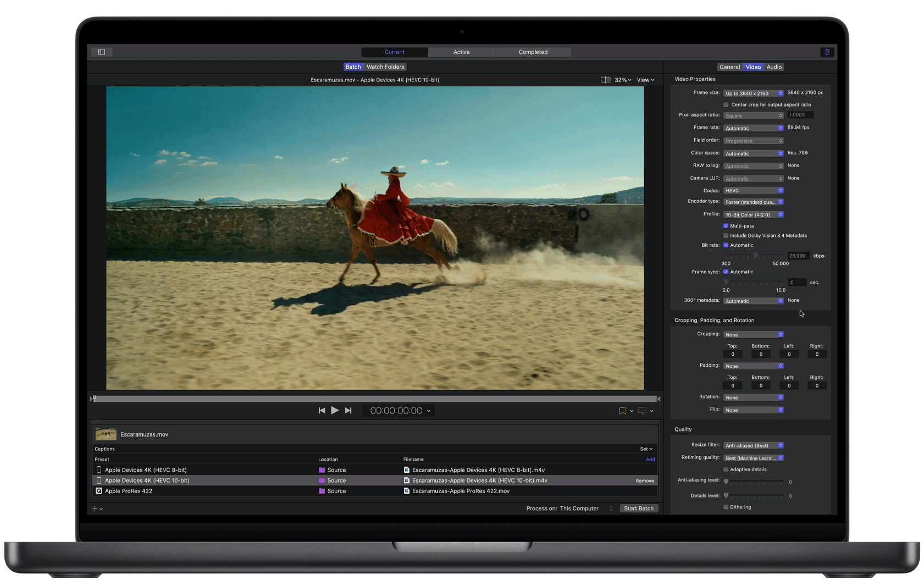
Task: Enable Include Dolby Vision 8.4 Metadata
Action: tap(726, 236)
